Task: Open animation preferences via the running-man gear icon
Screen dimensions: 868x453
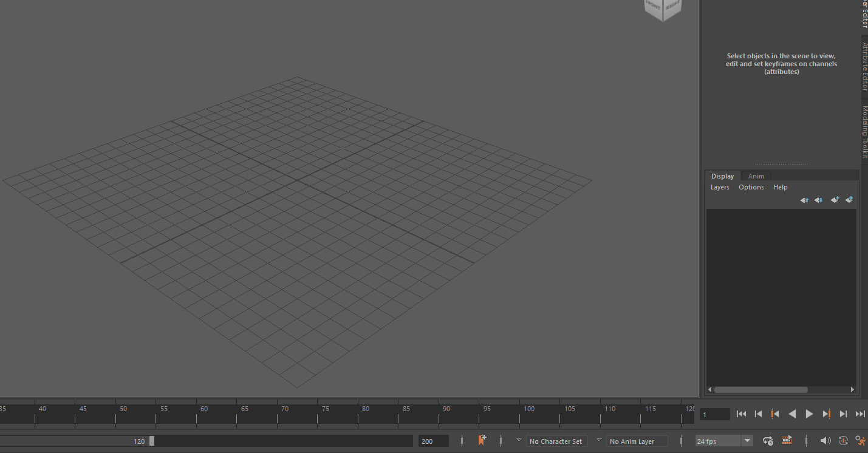Action: (859, 441)
